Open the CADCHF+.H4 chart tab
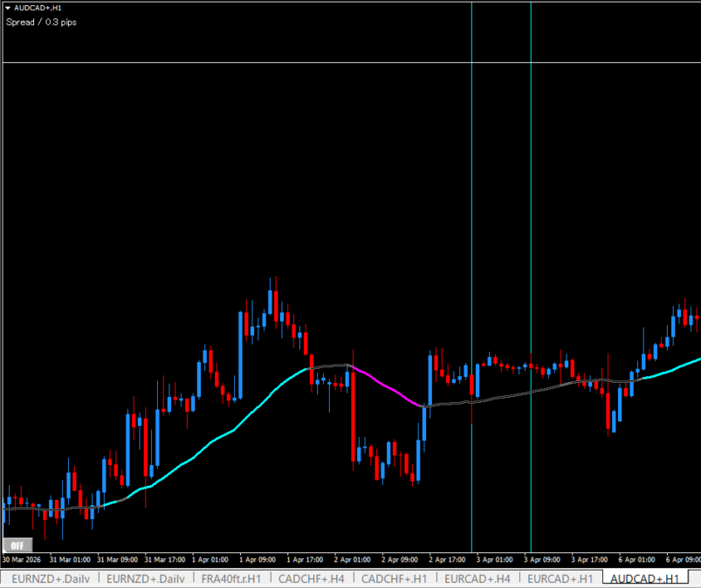This screenshot has height=588, width=701. (x=312, y=578)
